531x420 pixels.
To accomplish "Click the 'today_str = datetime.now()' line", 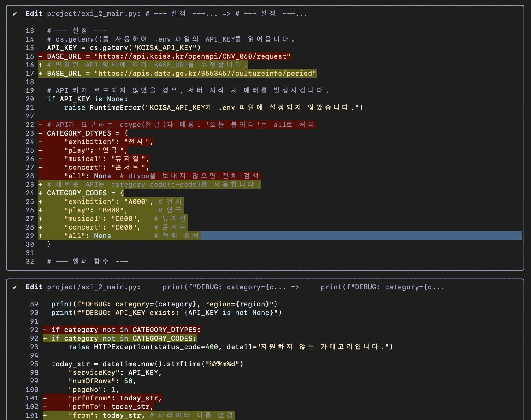I will tap(147, 364).
